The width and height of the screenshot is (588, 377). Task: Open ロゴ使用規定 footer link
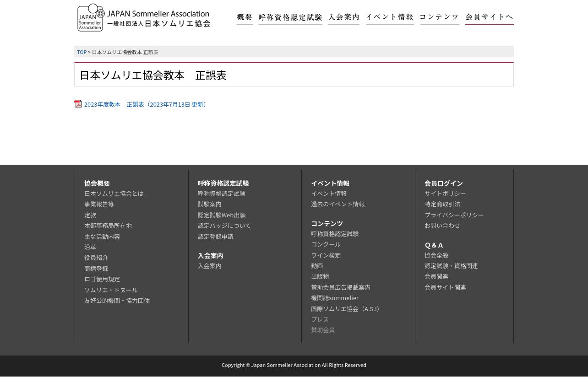coord(102,279)
